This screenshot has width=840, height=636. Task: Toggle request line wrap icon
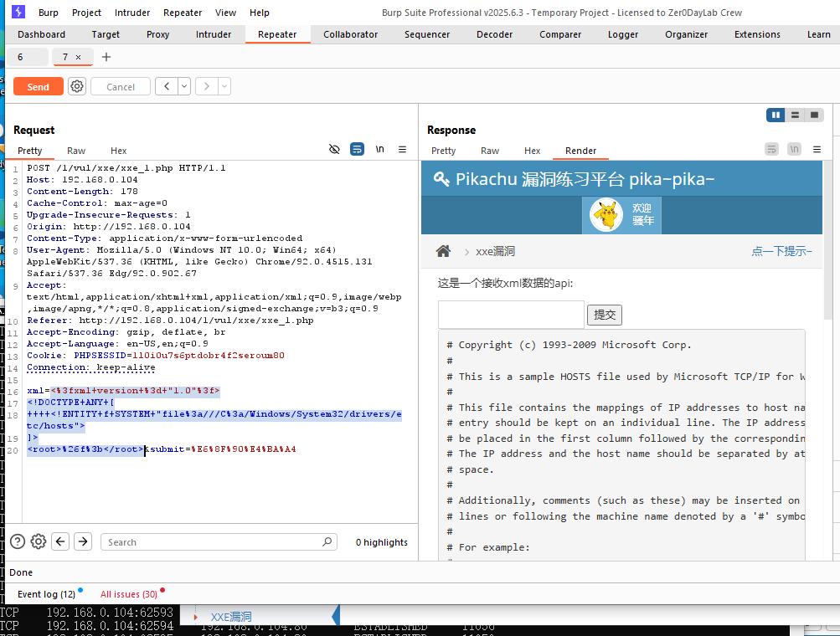pos(357,149)
